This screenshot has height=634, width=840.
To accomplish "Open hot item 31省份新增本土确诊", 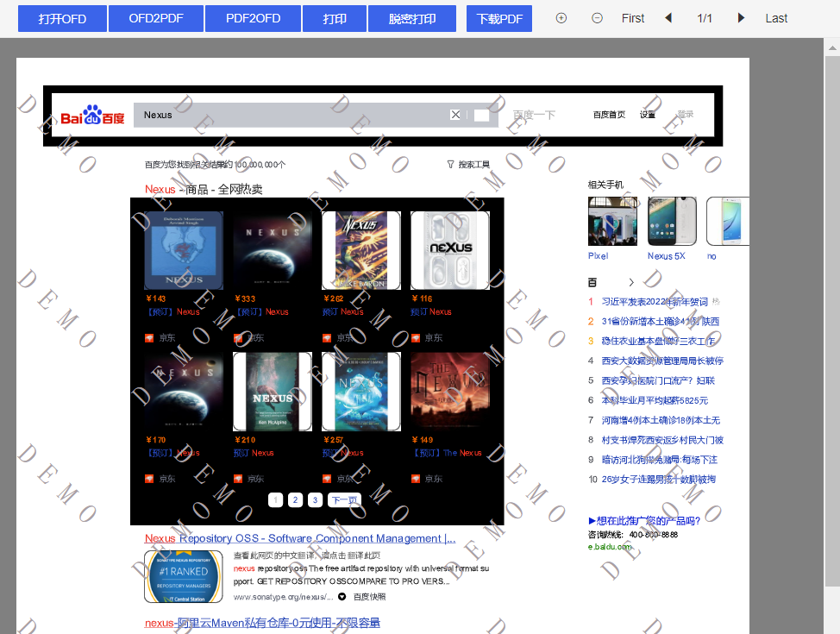I will [661, 322].
